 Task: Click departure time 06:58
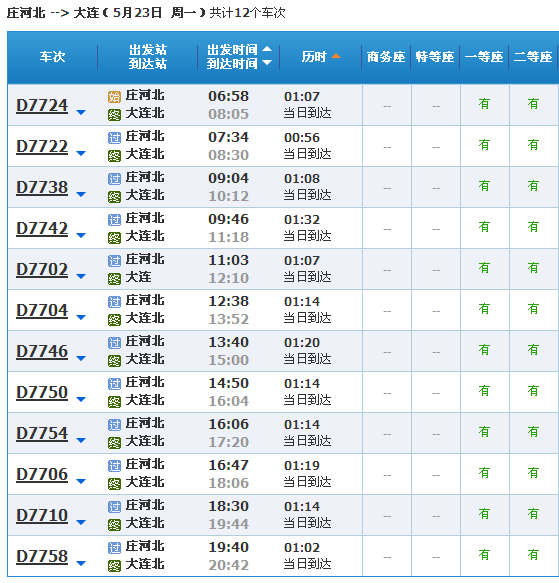tap(228, 96)
